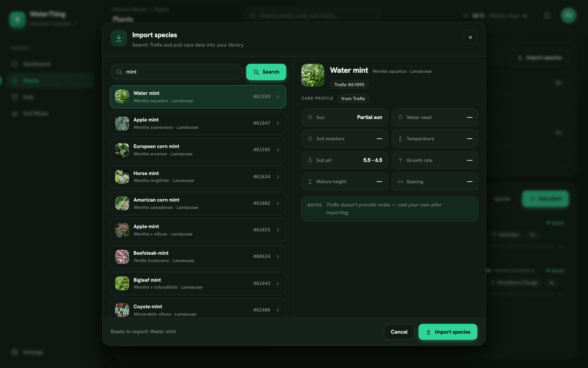The image size is (588, 368).
Task: Click the Sun icon in the care profile
Action: click(x=310, y=117)
